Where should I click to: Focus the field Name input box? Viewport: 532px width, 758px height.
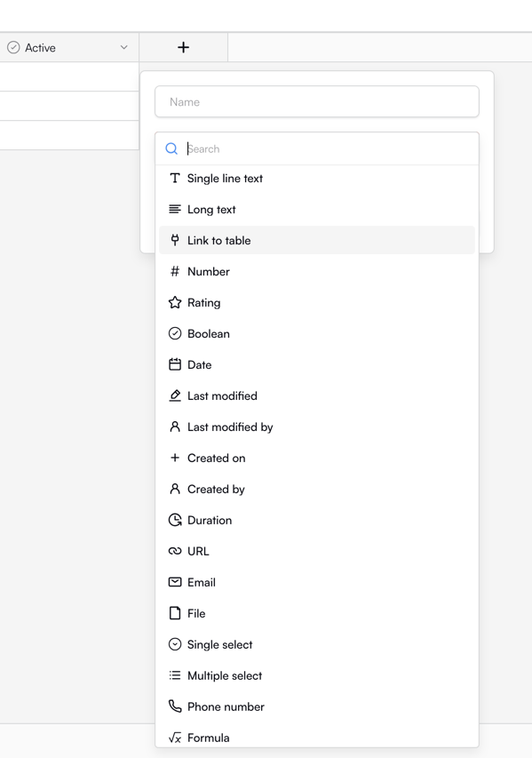[317, 101]
